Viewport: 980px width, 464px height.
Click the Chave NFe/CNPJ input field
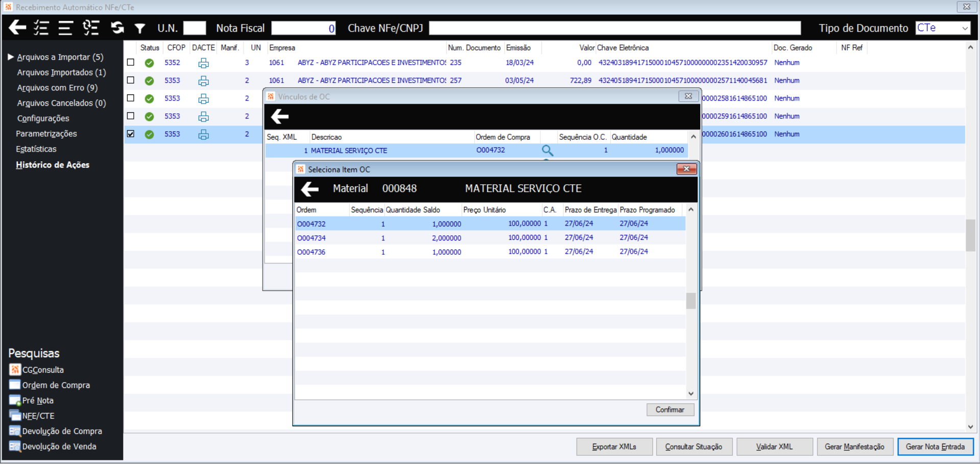615,28
